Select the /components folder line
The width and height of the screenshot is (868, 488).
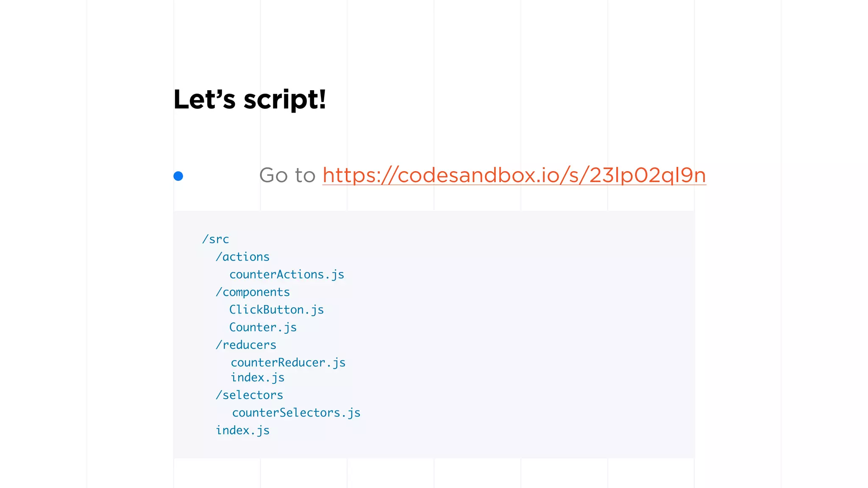click(253, 292)
